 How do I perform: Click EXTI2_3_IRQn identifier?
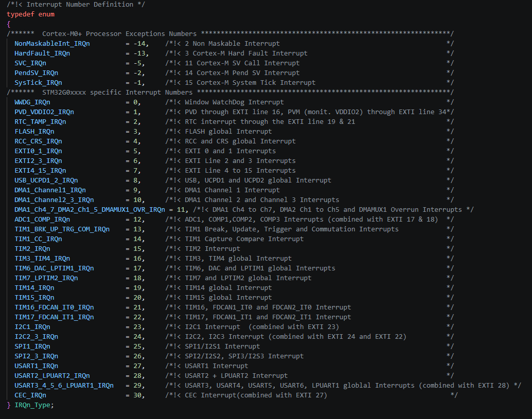tap(38, 161)
